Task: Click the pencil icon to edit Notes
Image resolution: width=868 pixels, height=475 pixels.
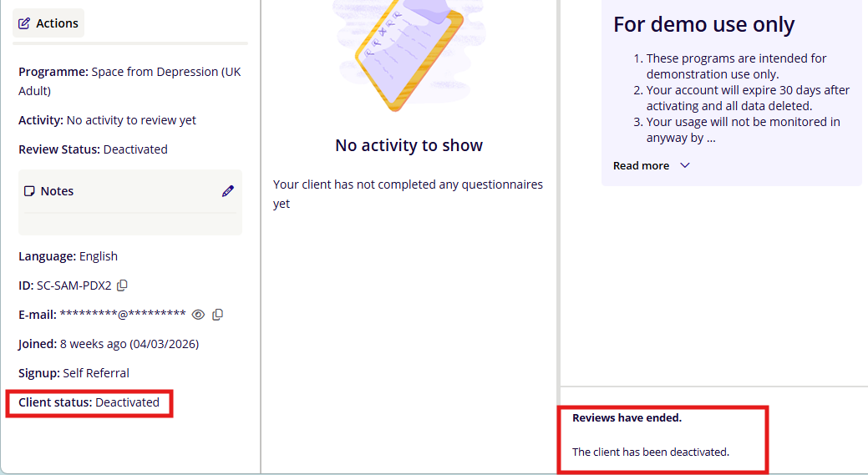Action: pos(228,191)
